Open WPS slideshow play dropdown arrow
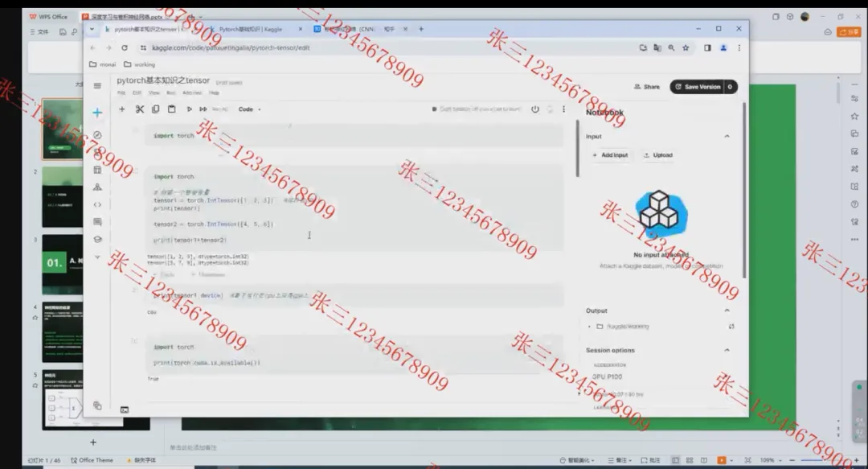This screenshot has width=868, height=469. pos(732,460)
